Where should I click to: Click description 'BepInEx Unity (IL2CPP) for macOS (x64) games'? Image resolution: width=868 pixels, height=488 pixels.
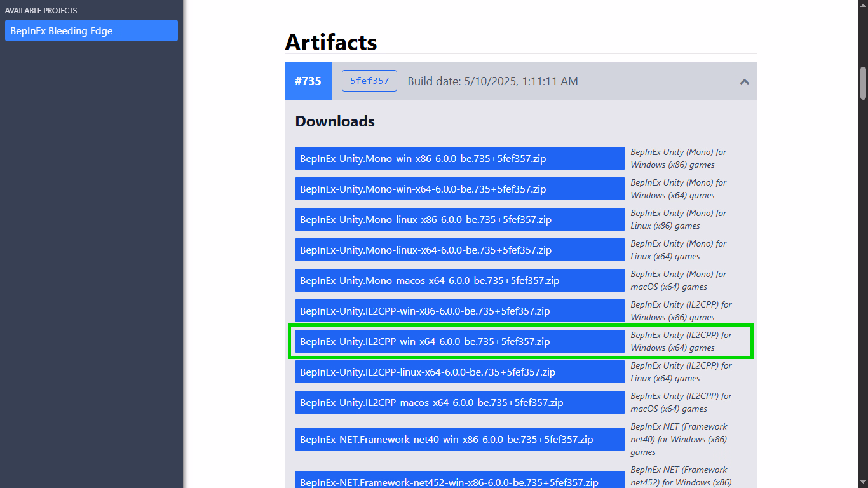pos(681,402)
